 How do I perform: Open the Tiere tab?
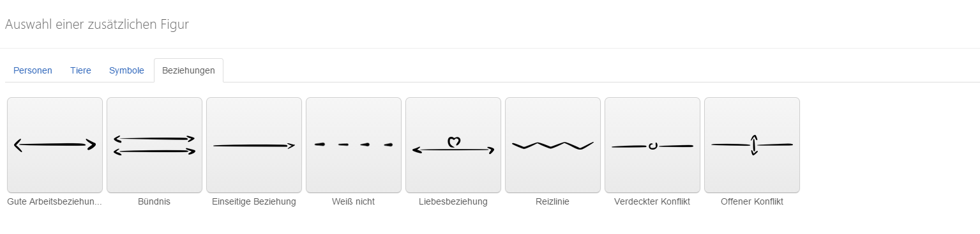(80, 70)
